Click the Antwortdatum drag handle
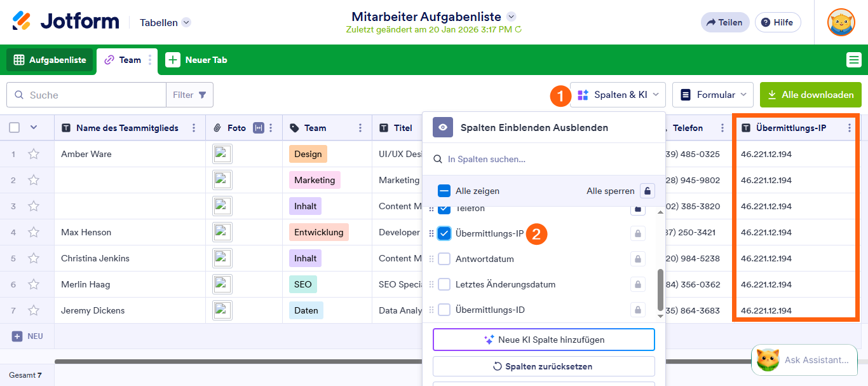Viewport: 868px width, 386px height. pyautogui.click(x=431, y=259)
